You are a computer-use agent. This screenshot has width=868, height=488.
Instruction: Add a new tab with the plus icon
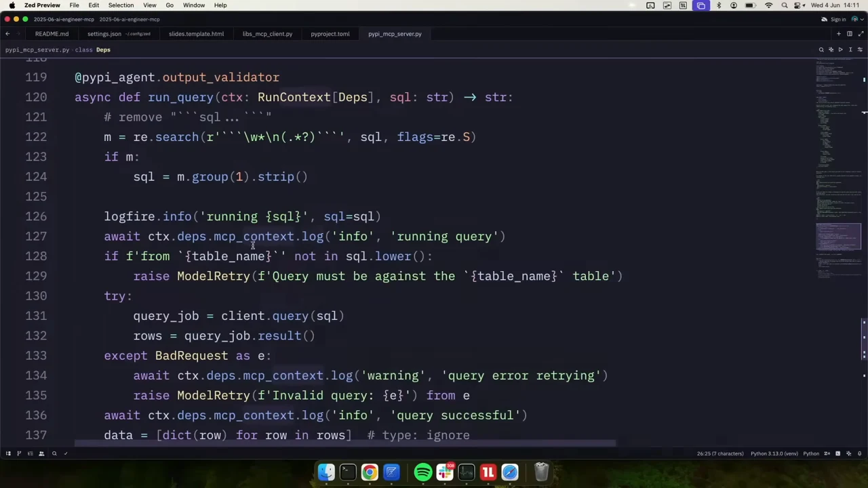(x=839, y=34)
